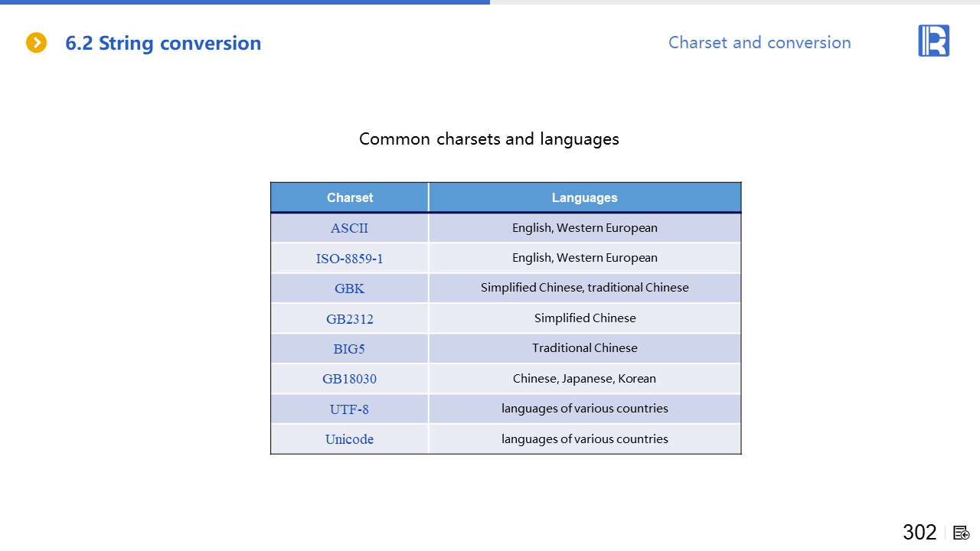Click the GB18030 charset entry
Image resolution: width=980 pixels, height=551 pixels.
coord(349,379)
